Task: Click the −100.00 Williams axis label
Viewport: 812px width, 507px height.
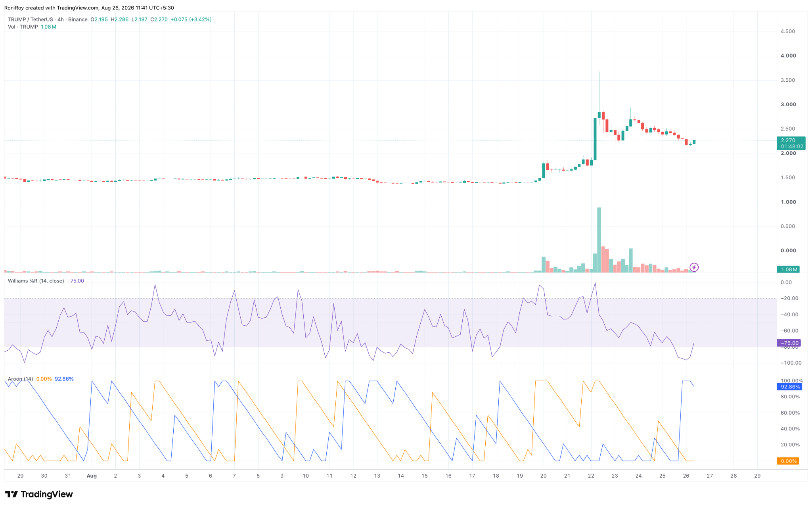Action: pyautogui.click(x=791, y=363)
